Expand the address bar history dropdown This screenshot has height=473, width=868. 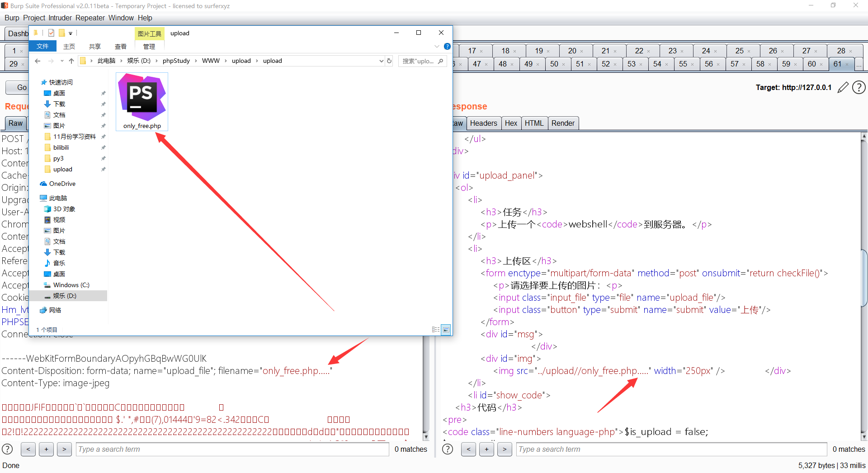381,61
